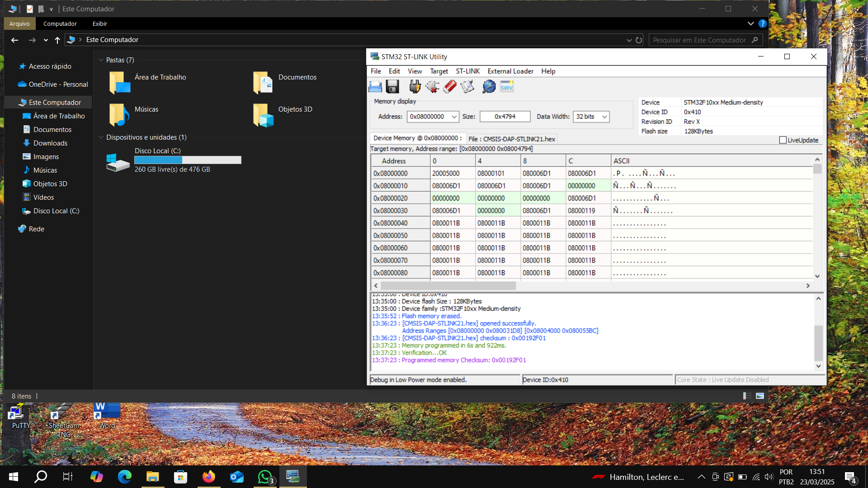Open recent locations dropdown in Explorer
This screenshot has height=488, width=868.
pos(46,40)
